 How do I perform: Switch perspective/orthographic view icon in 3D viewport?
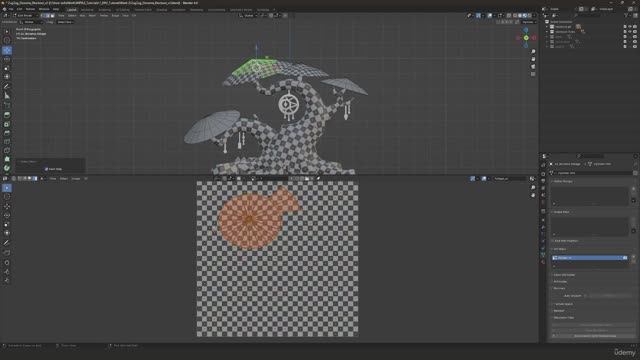pyautogui.click(x=533, y=74)
